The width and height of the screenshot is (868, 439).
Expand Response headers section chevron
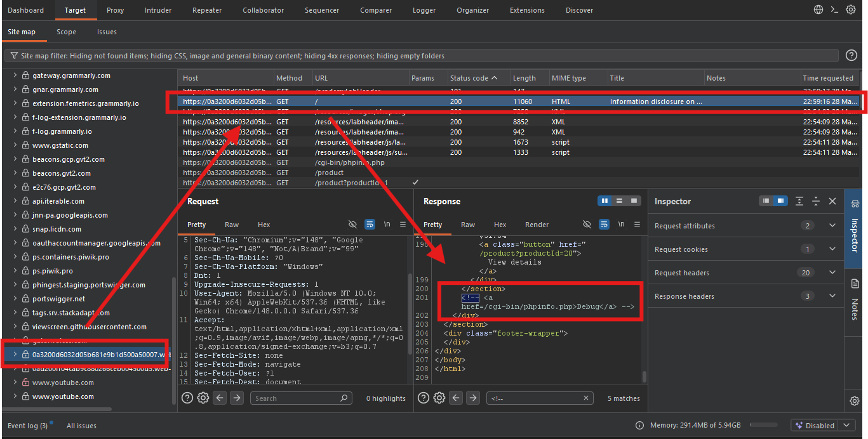pyautogui.click(x=832, y=296)
